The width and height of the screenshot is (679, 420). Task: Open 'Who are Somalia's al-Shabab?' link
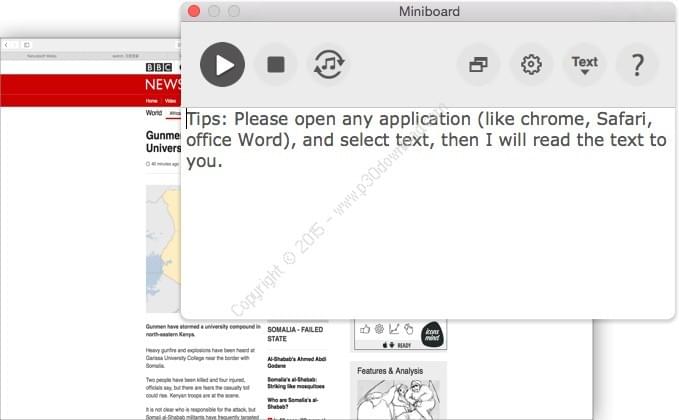293,403
